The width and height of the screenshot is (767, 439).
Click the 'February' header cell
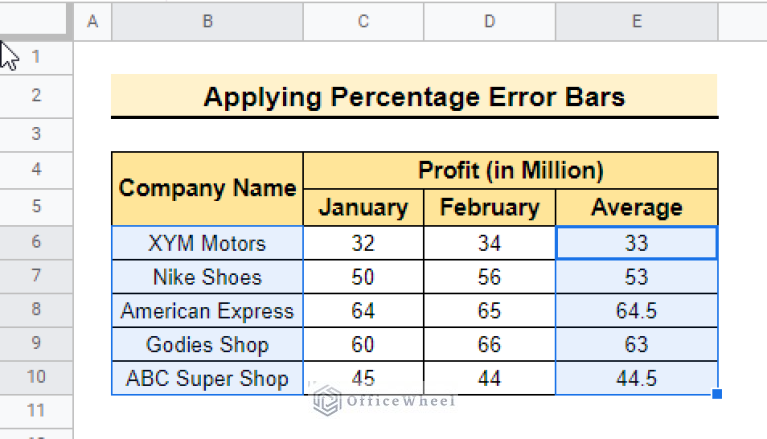click(x=489, y=208)
